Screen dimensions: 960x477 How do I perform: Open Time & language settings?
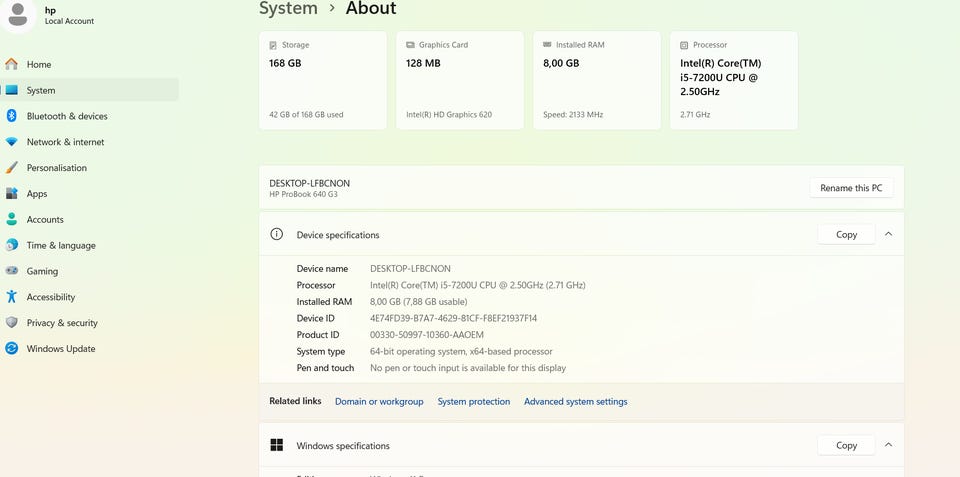coord(61,246)
